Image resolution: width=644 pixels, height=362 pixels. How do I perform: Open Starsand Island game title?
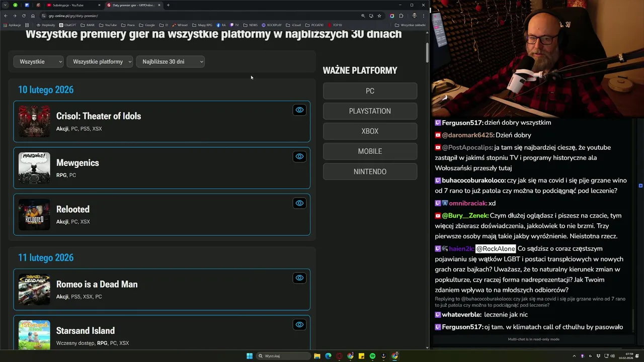pos(86,331)
